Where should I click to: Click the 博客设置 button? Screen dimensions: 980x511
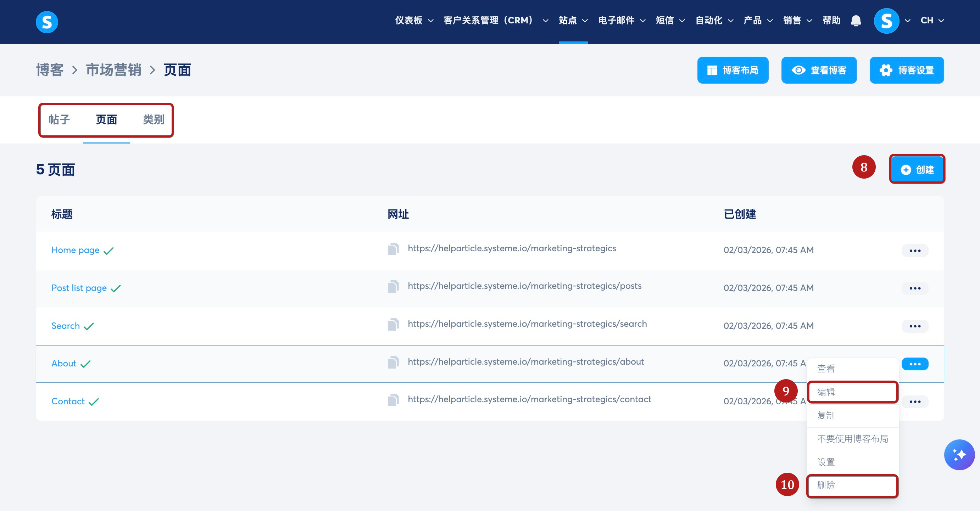pyautogui.click(x=906, y=70)
